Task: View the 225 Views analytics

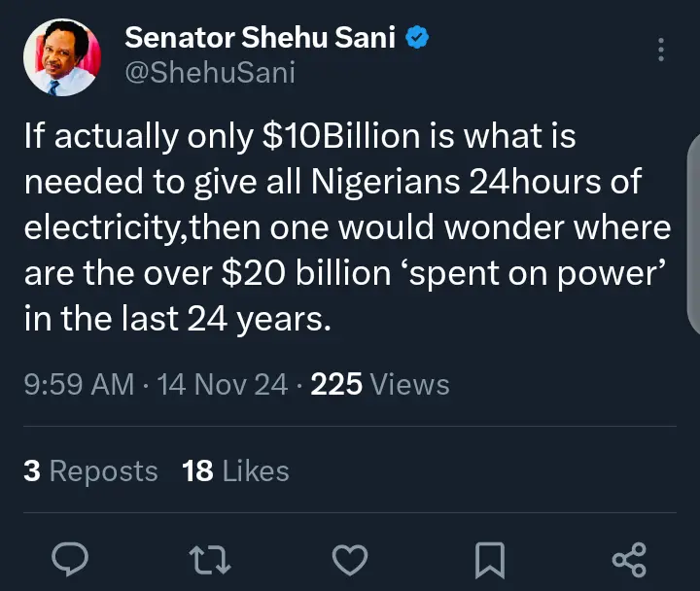Action: click(x=380, y=385)
